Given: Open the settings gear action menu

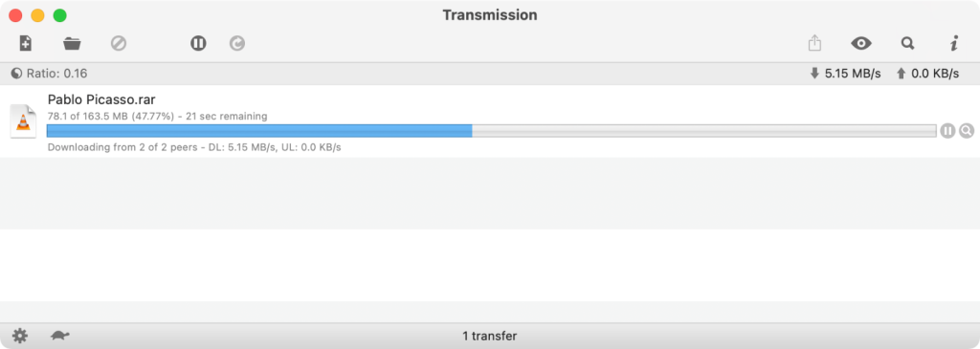Looking at the screenshot, I should click(x=20, y=336).
